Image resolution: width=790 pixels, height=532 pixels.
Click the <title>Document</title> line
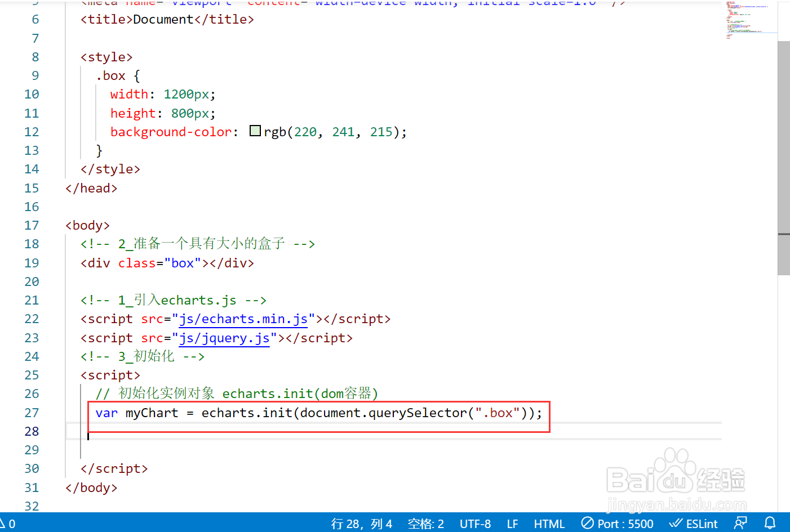coord(167,19)
